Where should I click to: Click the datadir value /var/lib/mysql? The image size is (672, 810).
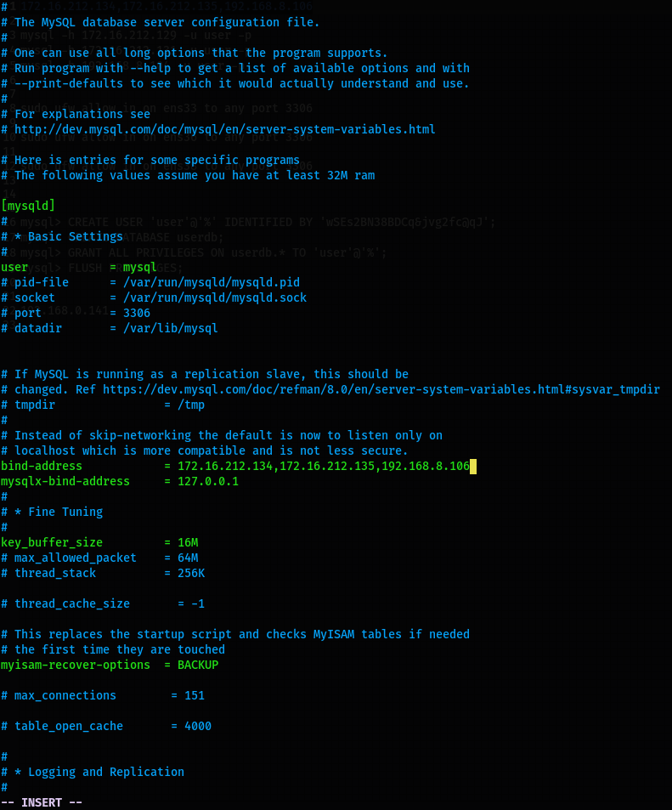(x=171, y=329)
